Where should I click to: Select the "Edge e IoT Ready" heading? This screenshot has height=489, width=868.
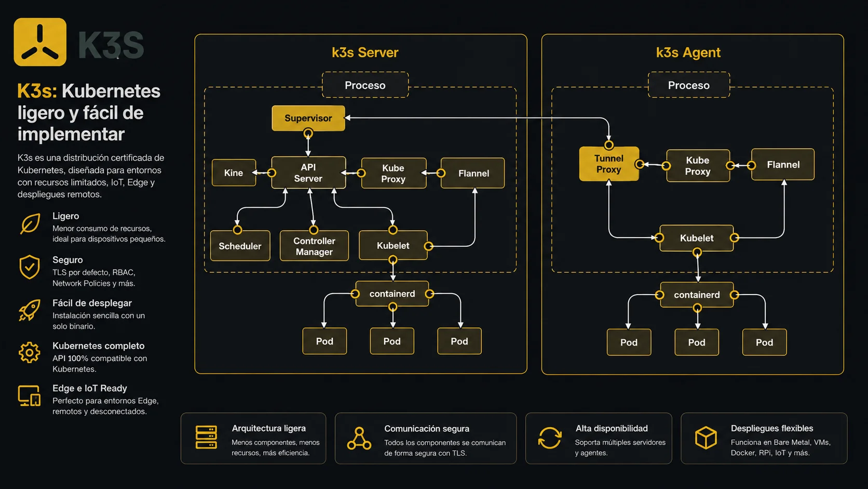pos(90,388)
